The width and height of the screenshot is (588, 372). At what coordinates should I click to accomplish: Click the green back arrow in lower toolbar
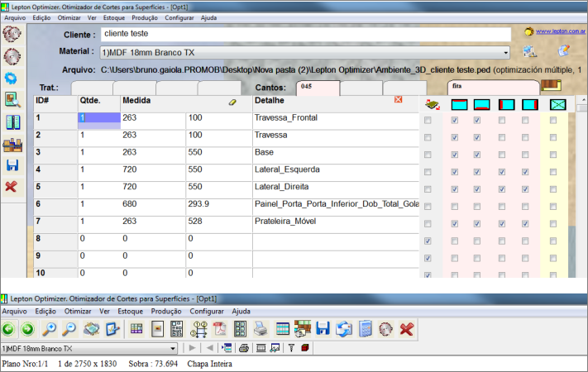(x=8, y=329)
